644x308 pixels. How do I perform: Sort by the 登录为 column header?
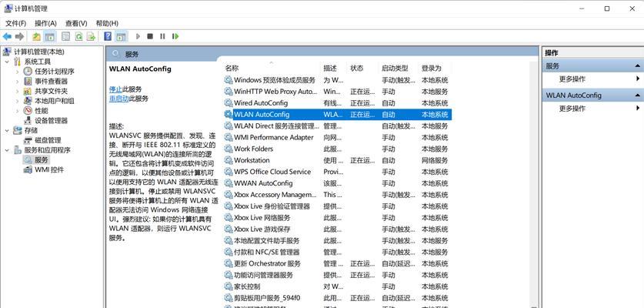point(435,69)
